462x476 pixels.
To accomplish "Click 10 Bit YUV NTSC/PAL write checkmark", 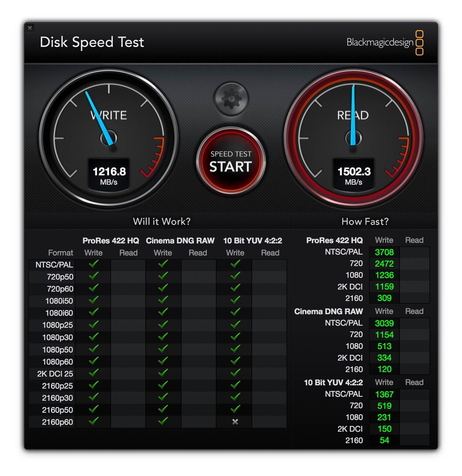I will click(x=236, y=264).
